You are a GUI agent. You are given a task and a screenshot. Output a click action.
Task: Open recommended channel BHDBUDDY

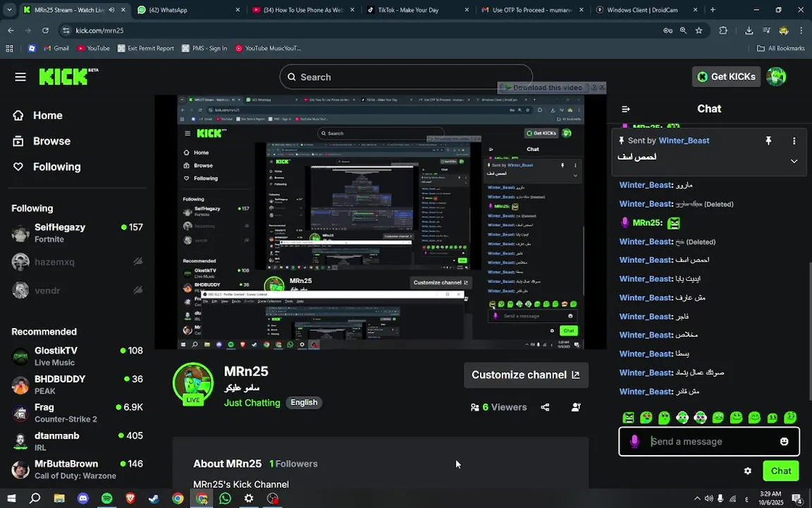77,385
